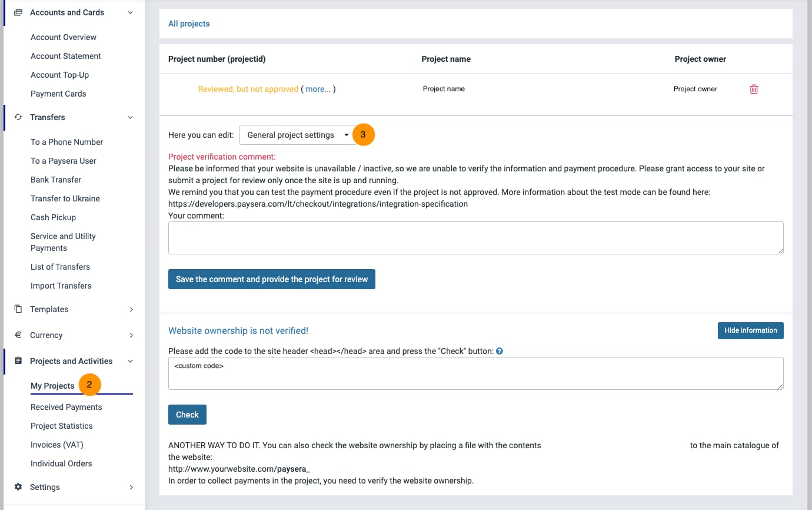The height and width of the screenshot is (510, 812).
Task: Delete project using red trash icon
Action: [x=754, y=89]
